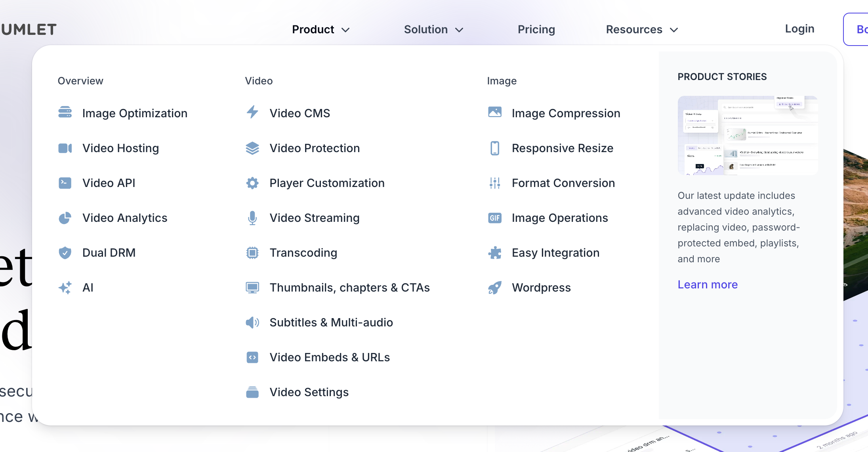Viewport: 868px width, 452px height.
Task: Open the Product Stories thumbnail image
Action: 748,135
